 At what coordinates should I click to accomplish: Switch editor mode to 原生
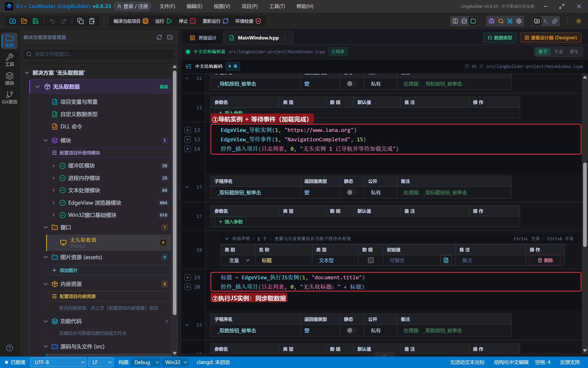click(x=574, y=52)
